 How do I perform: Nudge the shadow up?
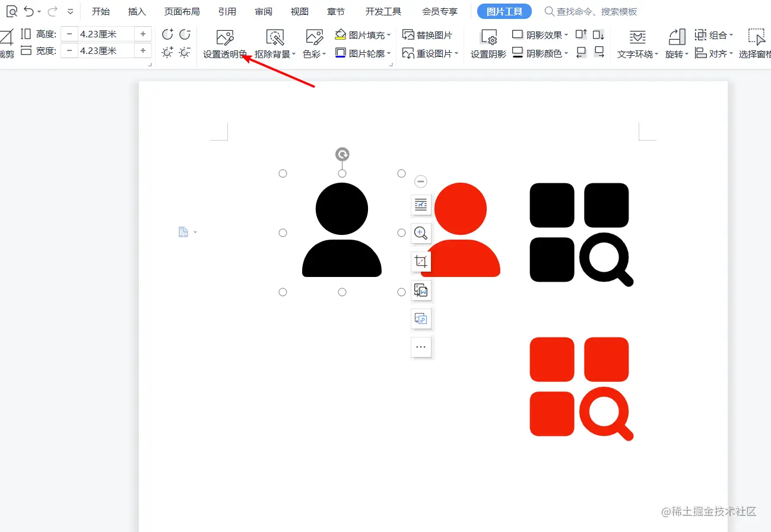pyautogui.click(x=581, y=34)
